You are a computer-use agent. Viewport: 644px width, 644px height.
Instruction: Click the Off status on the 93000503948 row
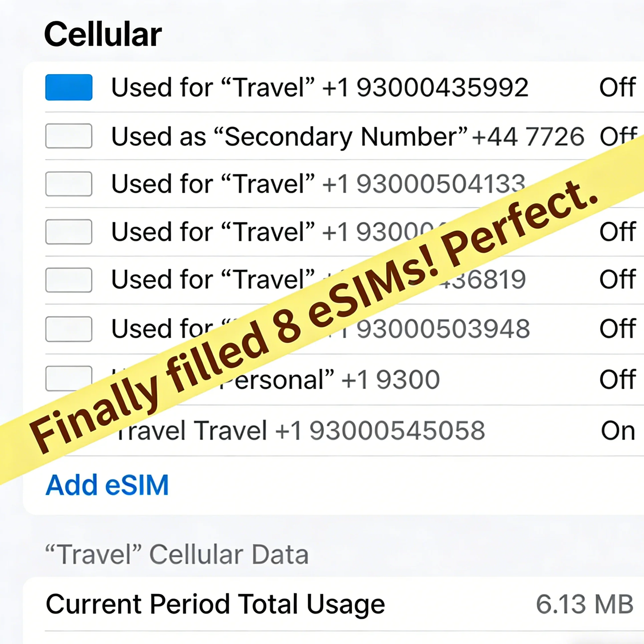pos(617,329)
